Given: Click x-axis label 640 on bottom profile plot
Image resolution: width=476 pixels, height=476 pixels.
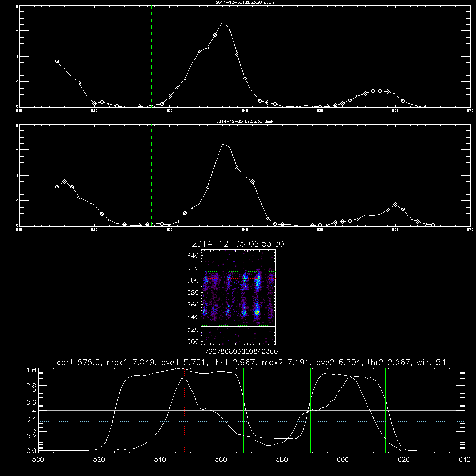Looking at the screenshot, I should (465, 460).
